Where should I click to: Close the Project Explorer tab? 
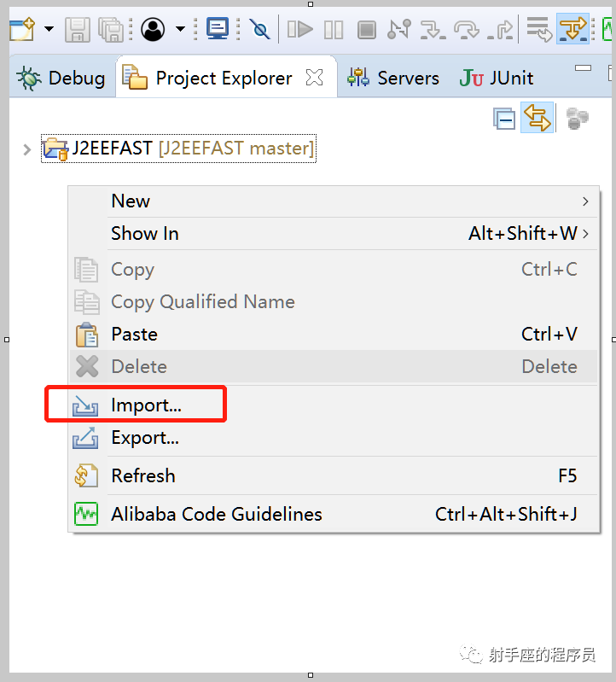click(315, 79)
